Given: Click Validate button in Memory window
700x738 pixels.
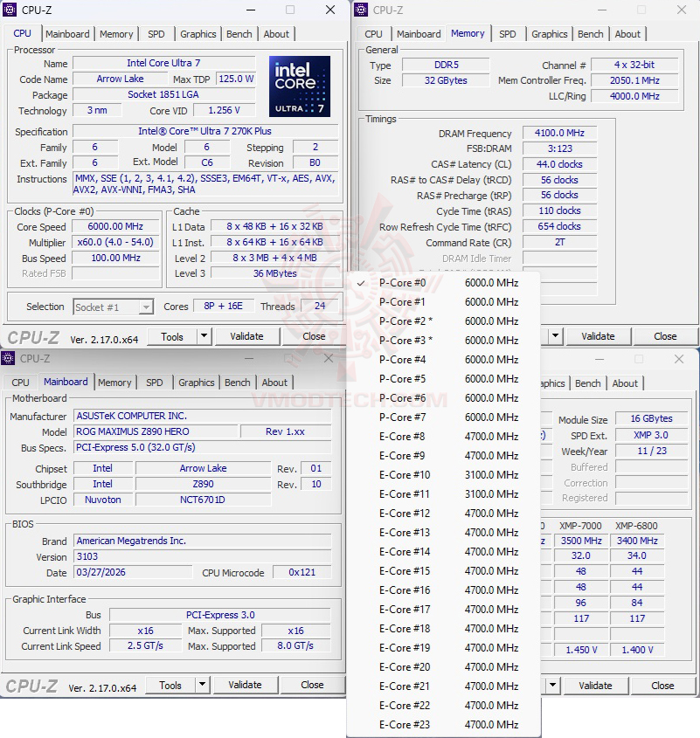Looking at the screenshot, I should (x=598, y=336).
